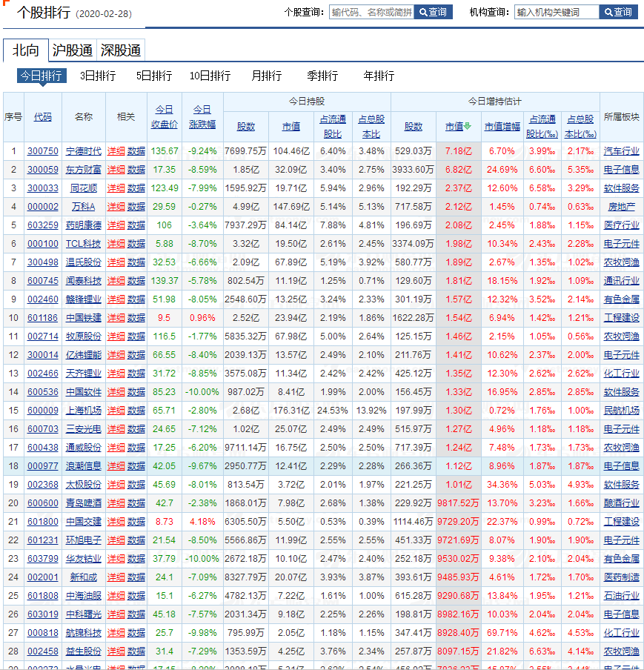This screenshot has width=644, height=670.
Task: Select the 月排行 ranking tab
Action: [x=266, y=76]
